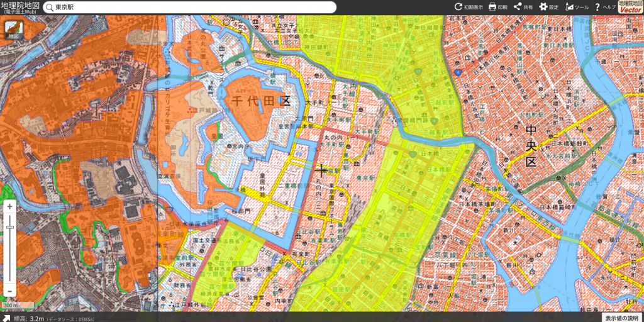Screen dimensions: 644x322
Task: Zoom out with the minus button
Action: [9, 291]
